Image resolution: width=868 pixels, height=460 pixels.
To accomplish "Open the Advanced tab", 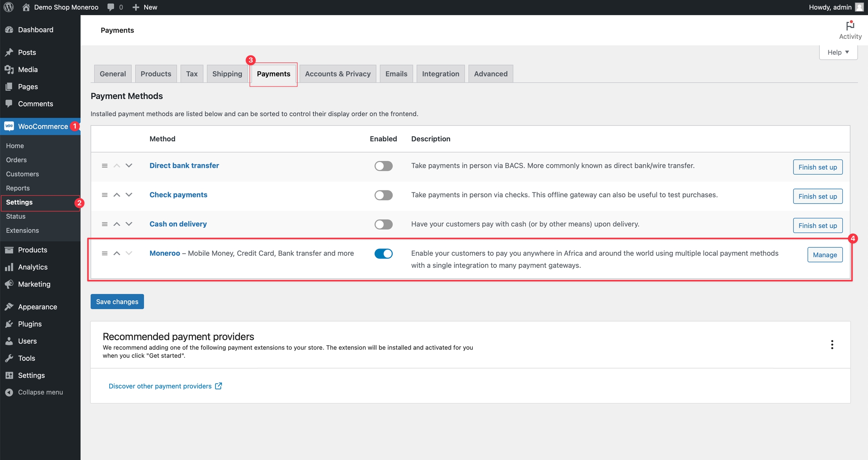I will point(491,74).
